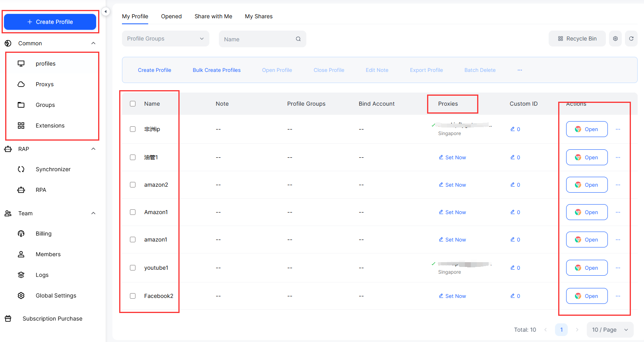Click Set Now proxy link for amazon2
This screenshot has width=644, height=342.
[x=453, y=185]
